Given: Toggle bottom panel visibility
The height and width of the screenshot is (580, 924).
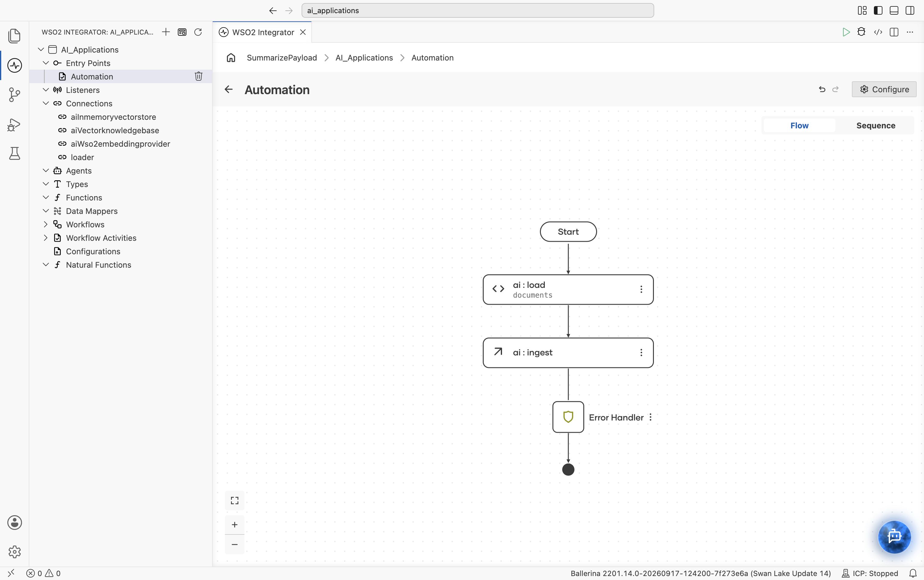Looking at the screenshot, I should pos(894,10).
